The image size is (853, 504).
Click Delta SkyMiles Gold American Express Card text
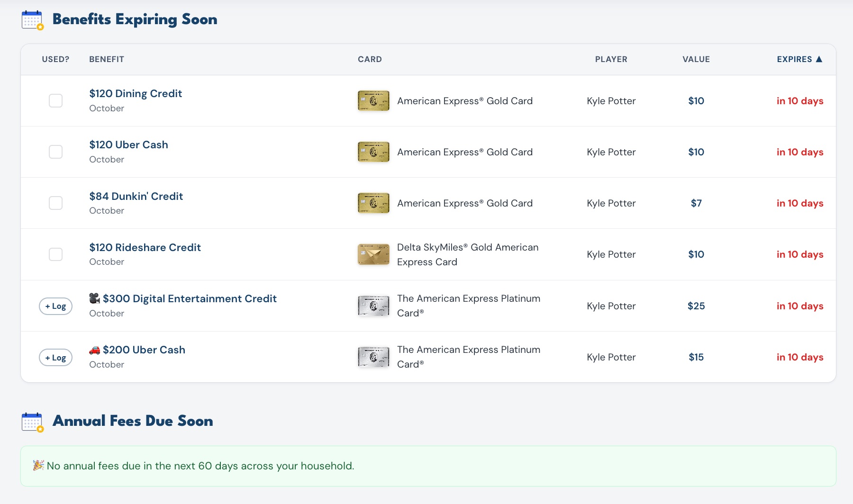tap(468, 254)
